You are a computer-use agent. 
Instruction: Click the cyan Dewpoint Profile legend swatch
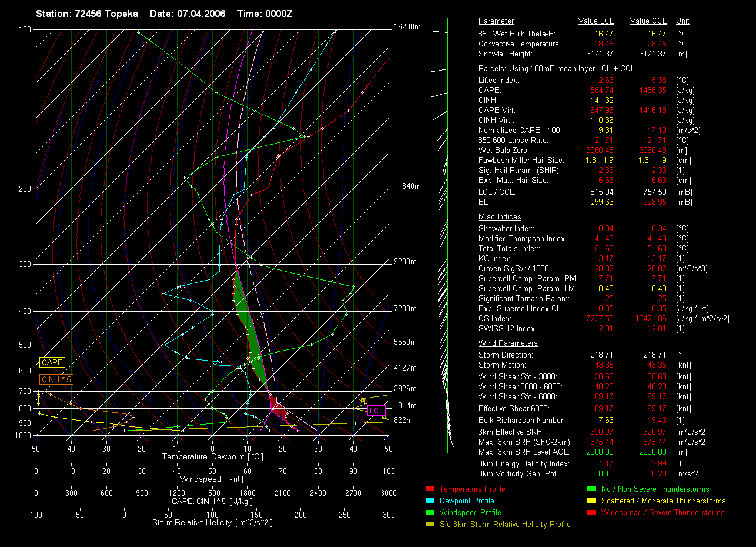click(x=429, y=501)
